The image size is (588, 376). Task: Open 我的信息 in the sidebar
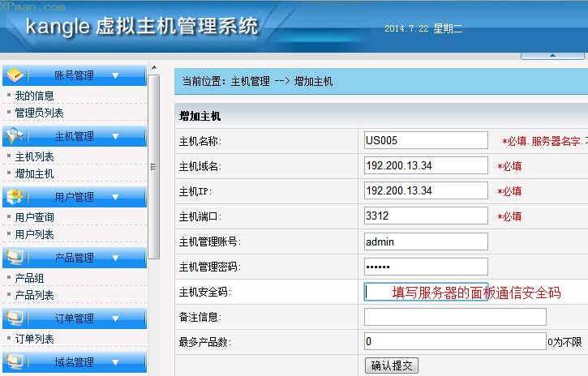[x=35, y=96]
